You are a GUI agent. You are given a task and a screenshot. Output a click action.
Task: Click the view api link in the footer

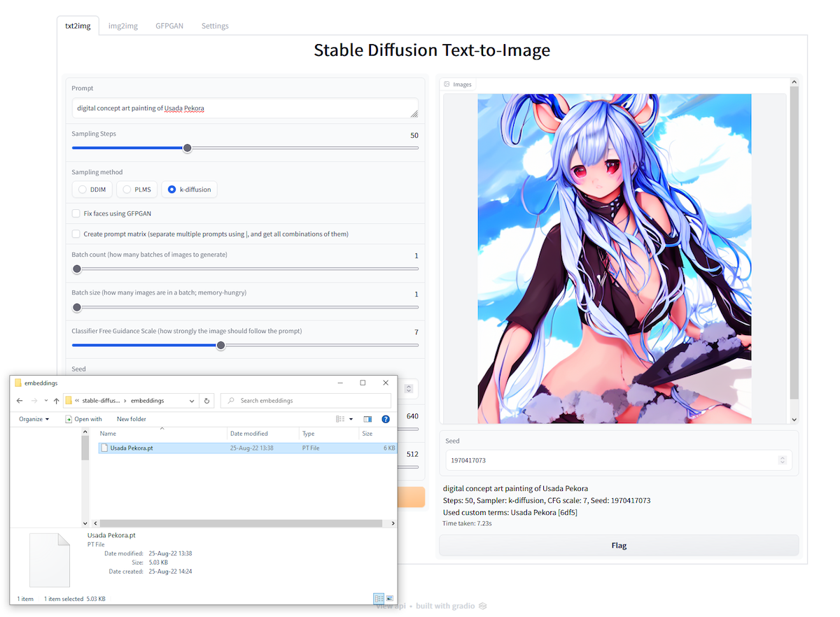390,606
